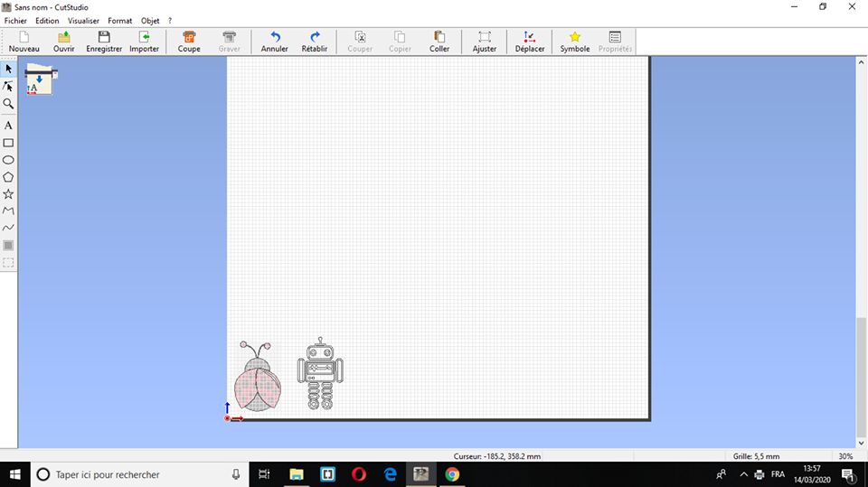This screenshot has height=487, width=868.
Task: Start cutting with the Coupe icon
Action: [189, 42]
